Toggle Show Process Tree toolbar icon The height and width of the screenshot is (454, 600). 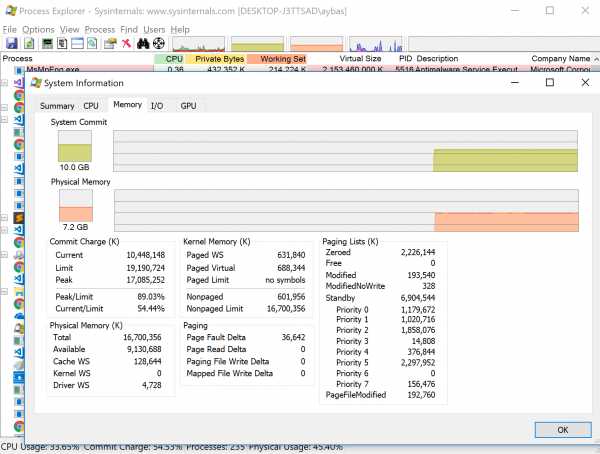coord(62,43)
